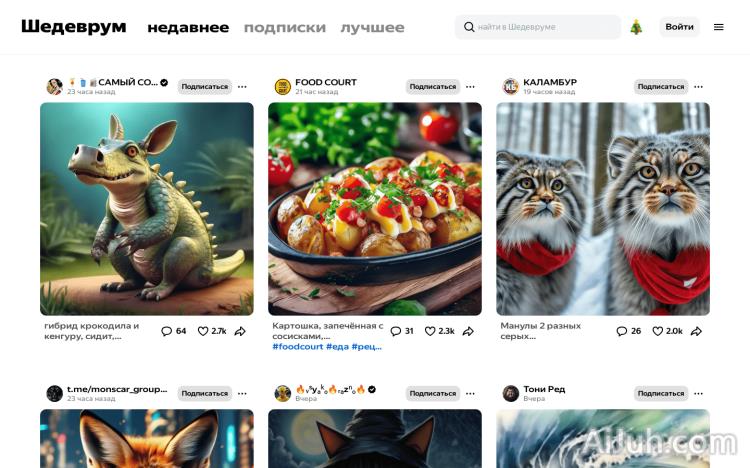This screenshot has height=468, width=750.
Task: Open more options for the КАЛАМБУР post
Action: [698, 87]
